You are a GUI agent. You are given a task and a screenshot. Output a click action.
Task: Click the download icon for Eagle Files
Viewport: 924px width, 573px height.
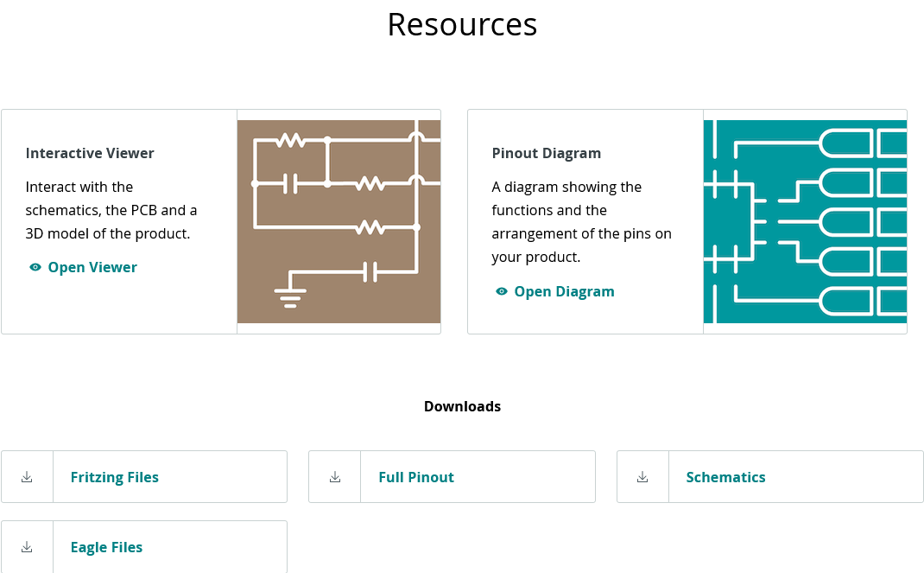pyautogui.click(x=27, y=547)
